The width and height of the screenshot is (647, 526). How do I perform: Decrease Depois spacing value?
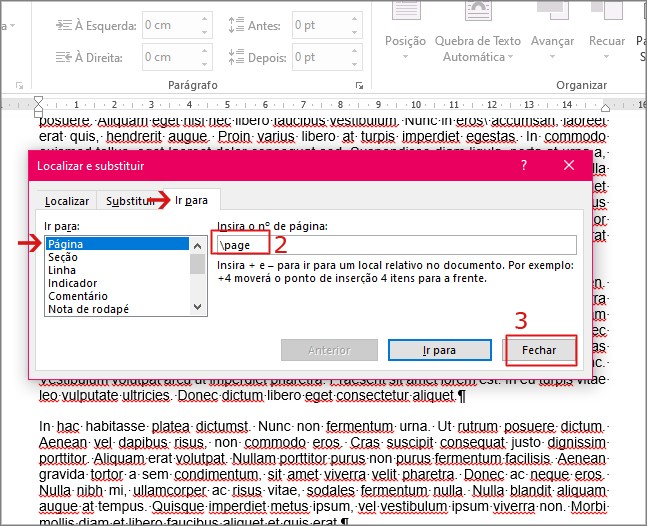click(355, 64)
